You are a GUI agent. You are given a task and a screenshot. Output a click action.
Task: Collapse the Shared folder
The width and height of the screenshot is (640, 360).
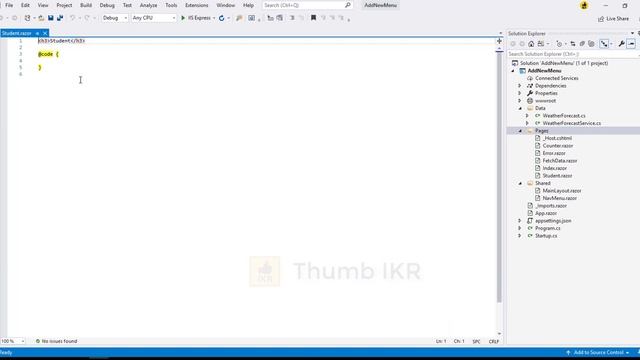pyautogui.click(x=520, y=183)
